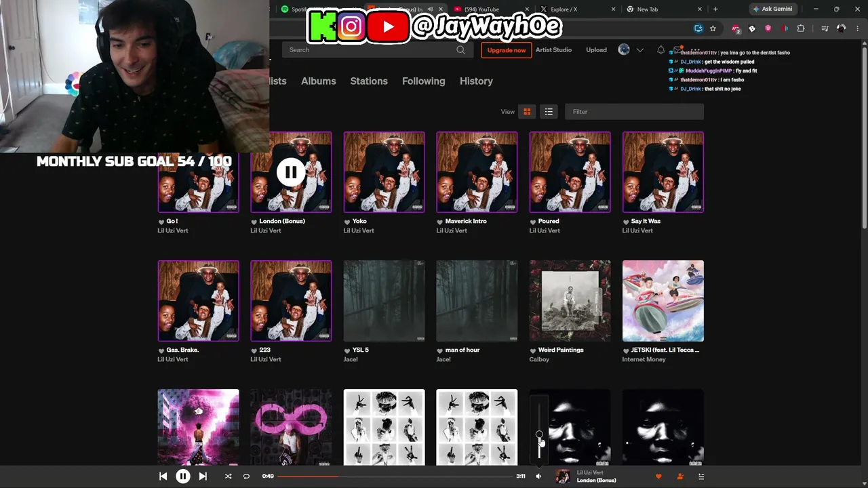
Task: Open the notifications bell
Action: pos(660,50)
